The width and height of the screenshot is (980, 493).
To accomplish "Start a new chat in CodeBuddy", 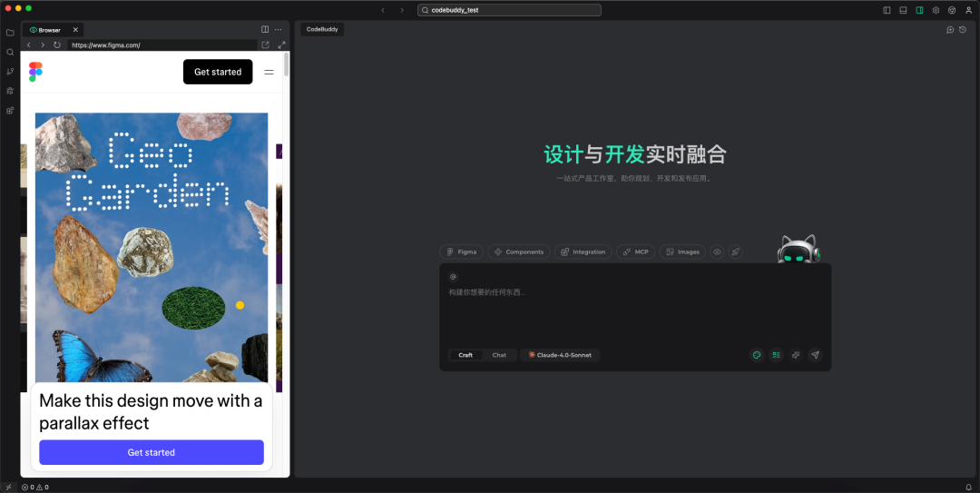I will pyautogui.click(x=950, y=29).
